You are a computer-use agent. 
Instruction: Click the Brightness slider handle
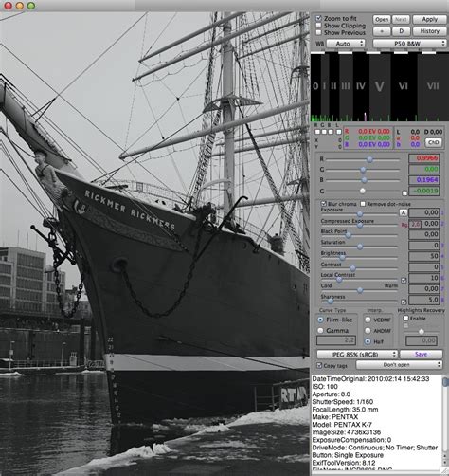[342, 258]
